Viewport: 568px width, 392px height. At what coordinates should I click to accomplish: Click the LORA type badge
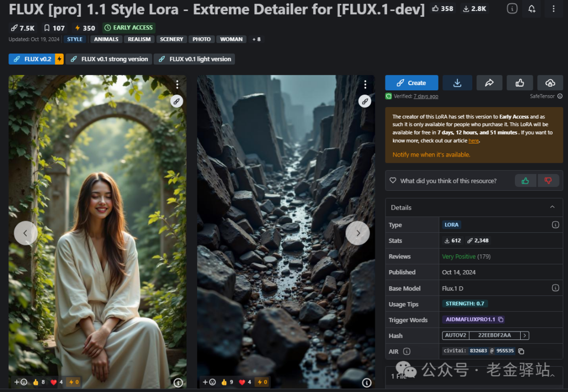451,225
